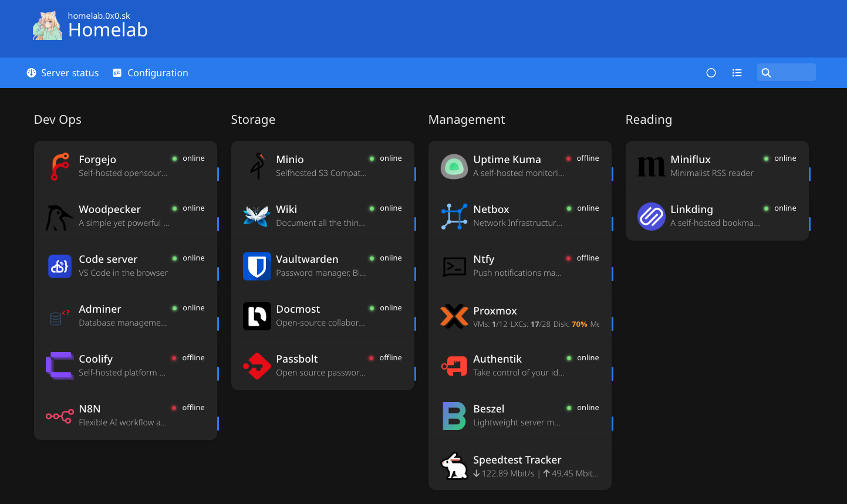The width and height of the screenshot is (847, 504).
Task: Click the Beszel B logo icon
Action: click(454, 416)
